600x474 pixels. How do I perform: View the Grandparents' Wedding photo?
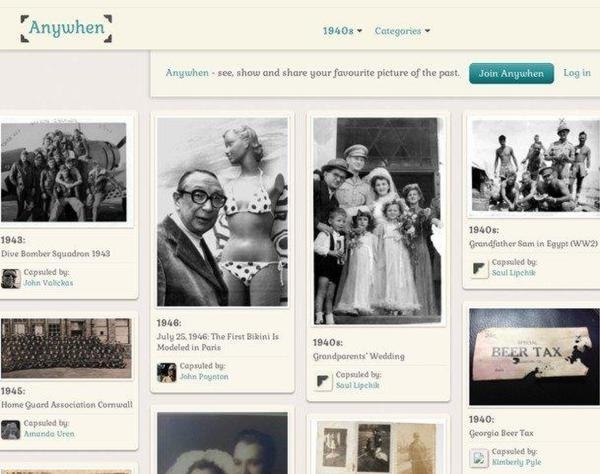377,221
